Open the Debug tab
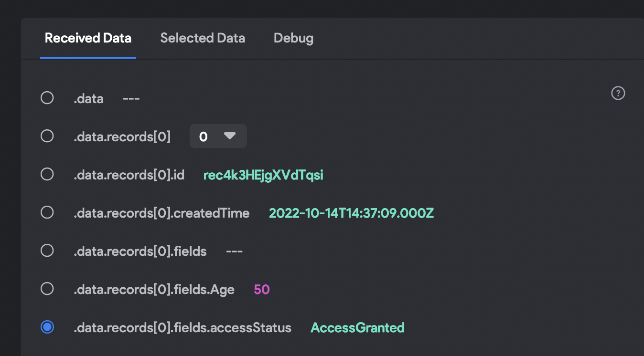The image size is (644, 356). click(293, 38)
